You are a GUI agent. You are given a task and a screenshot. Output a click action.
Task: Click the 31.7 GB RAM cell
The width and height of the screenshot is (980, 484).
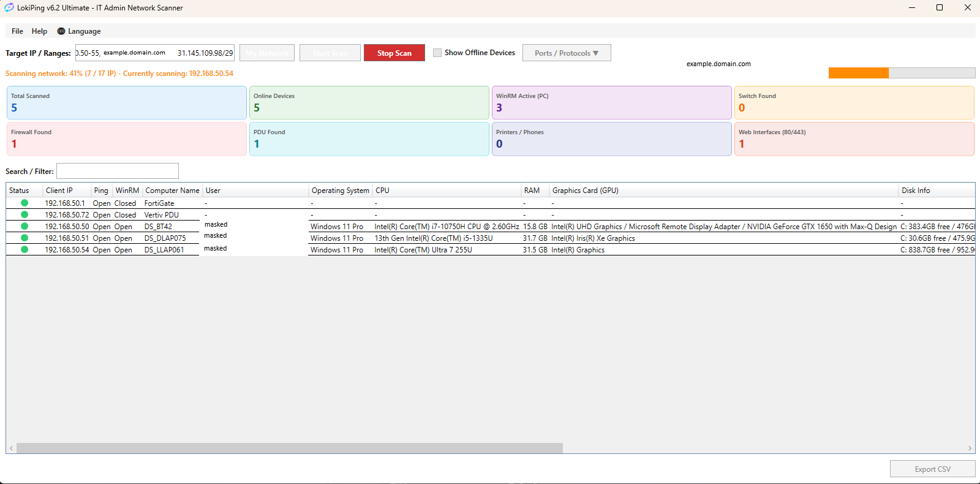tap(535, 238)
